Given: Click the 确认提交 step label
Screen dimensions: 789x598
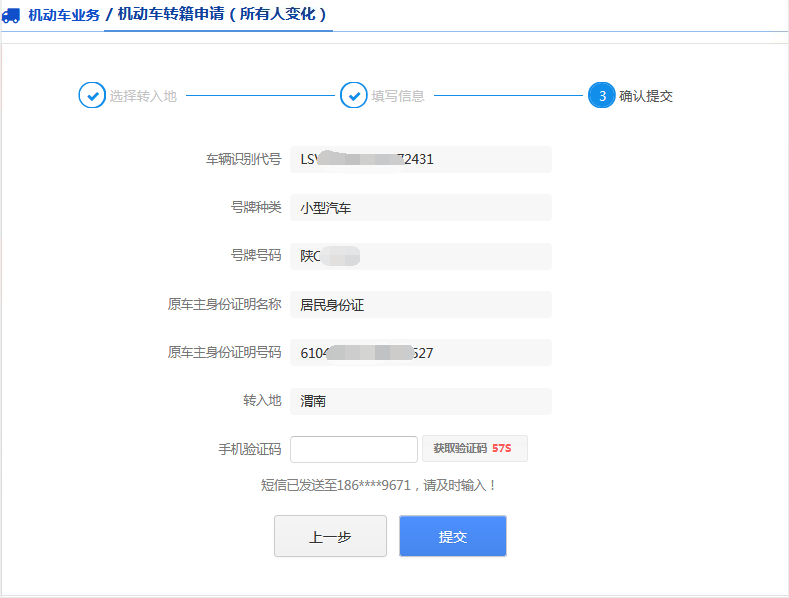Looking at the screenshot, I should (646, 96).
